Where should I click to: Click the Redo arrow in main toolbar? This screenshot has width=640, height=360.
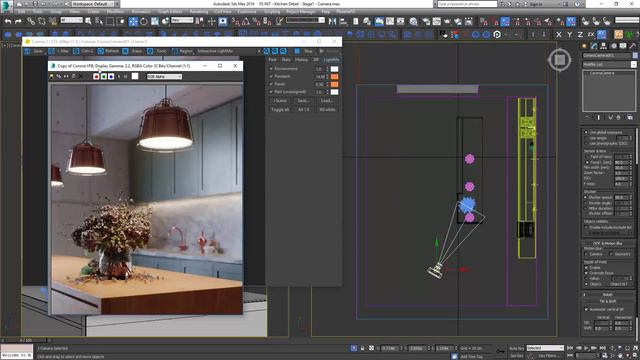[x=18, y=21]
